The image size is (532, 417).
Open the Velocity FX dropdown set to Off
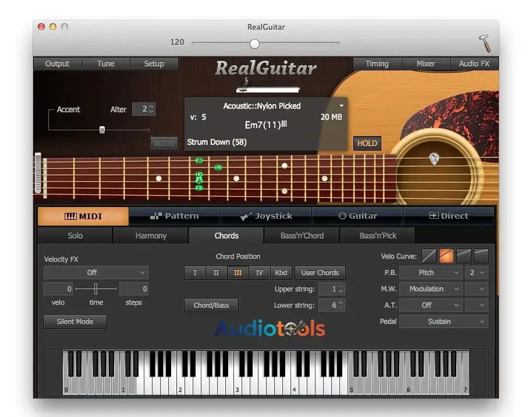coord(95,272)
